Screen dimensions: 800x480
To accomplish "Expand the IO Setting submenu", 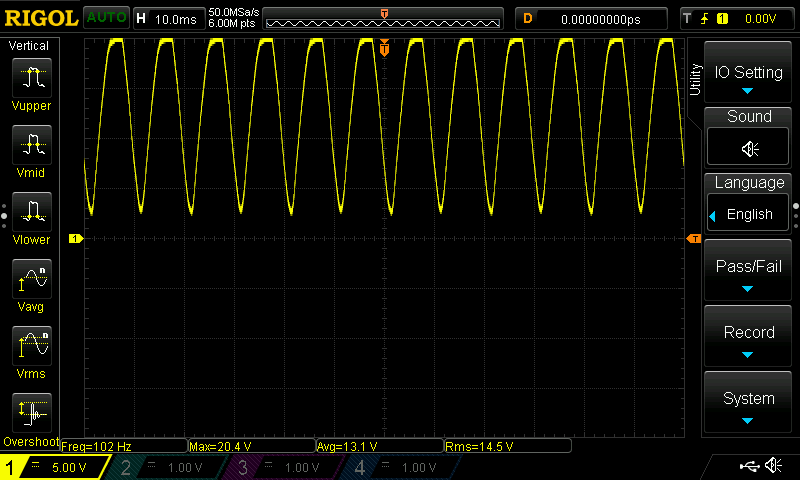I will [x=748, y=73].
